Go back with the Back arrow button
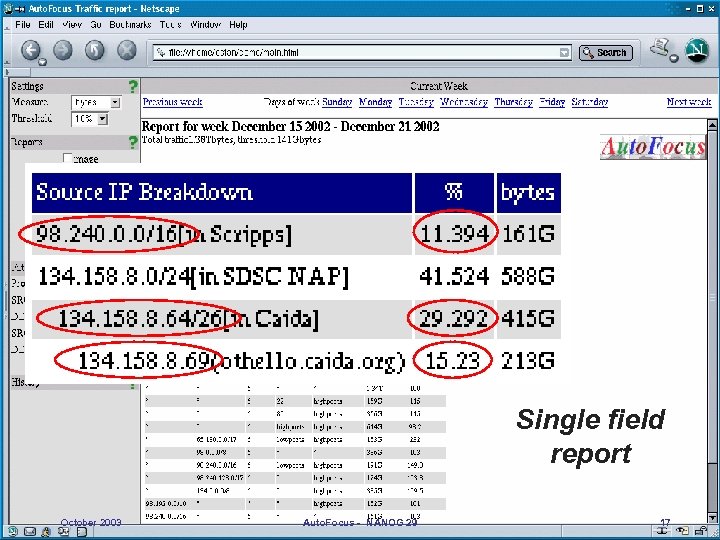The width and height of the screenshot is (720, 540). tap(31, 50)
